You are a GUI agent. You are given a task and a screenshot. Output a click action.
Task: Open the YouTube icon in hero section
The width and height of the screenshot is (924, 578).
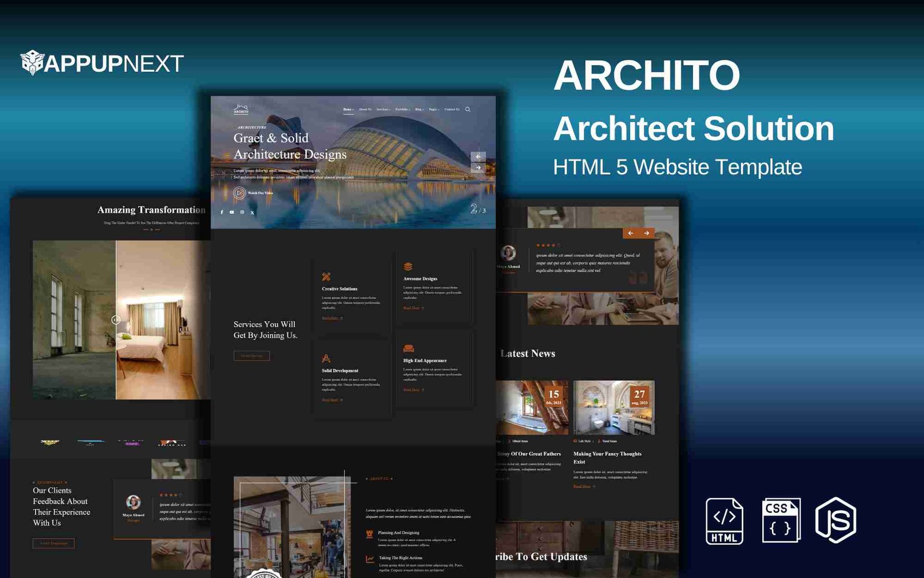click(x=232, y=212)
